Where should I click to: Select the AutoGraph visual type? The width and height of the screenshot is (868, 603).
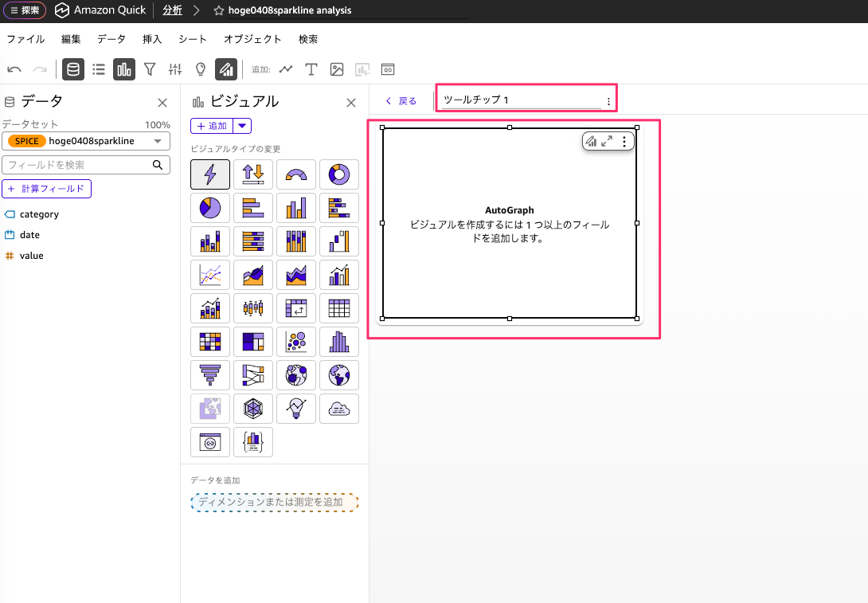(209, 174)
